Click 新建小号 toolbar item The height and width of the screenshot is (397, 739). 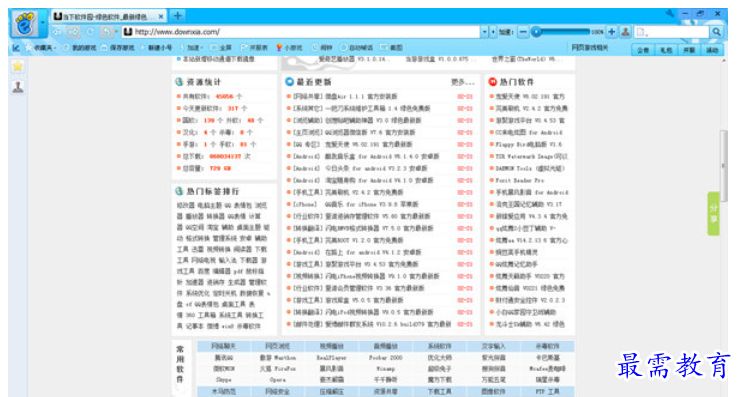pyautogui.click(x=156, y=48)
